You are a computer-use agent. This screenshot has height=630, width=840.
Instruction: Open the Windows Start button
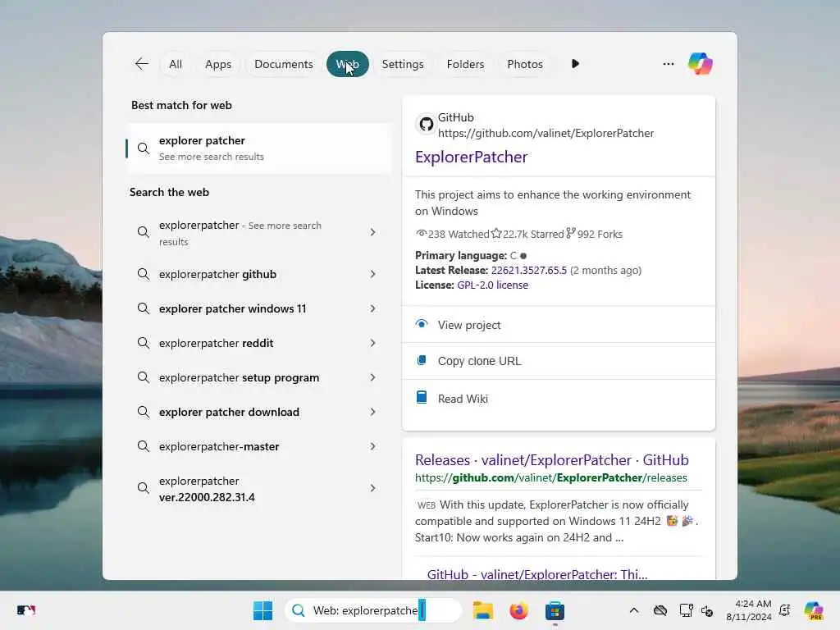point(262,610)
